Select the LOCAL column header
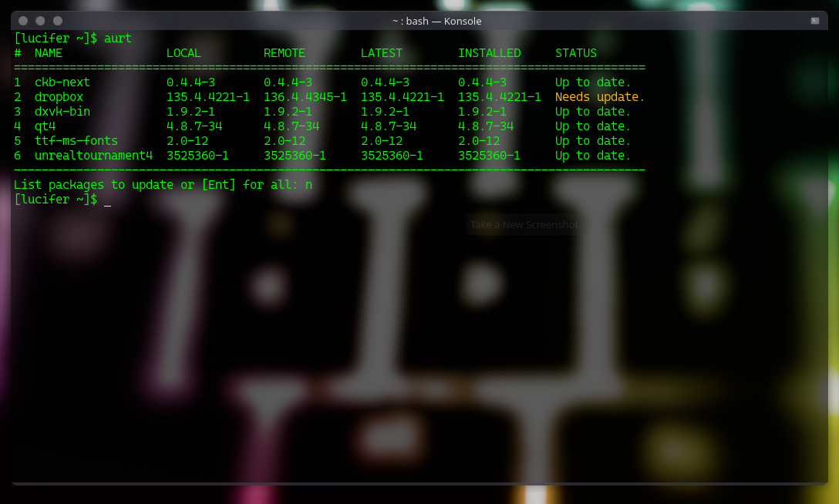 coord(184,53)
